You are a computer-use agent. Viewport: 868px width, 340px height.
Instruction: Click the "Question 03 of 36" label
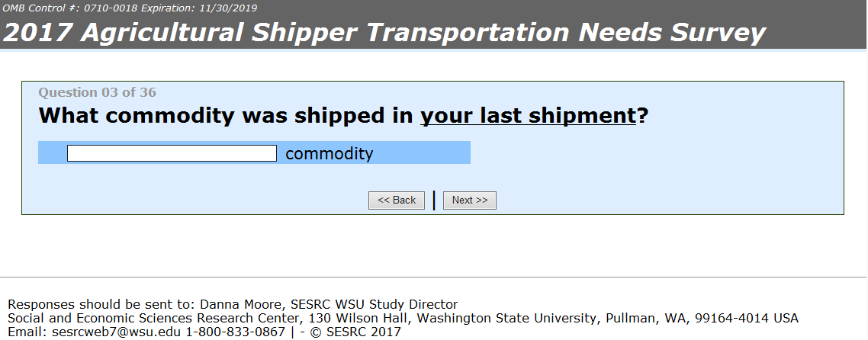pyautogui.click(x=97, y=92)
